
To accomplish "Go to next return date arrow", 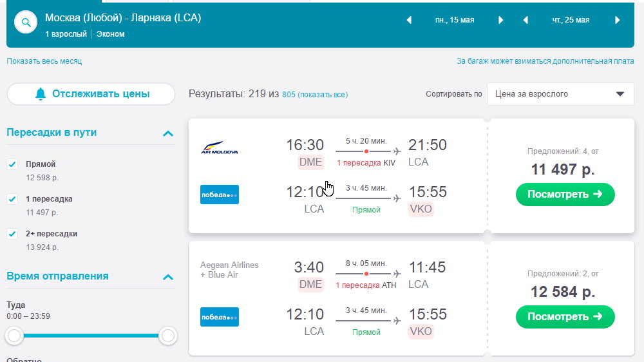I will 617,20.
